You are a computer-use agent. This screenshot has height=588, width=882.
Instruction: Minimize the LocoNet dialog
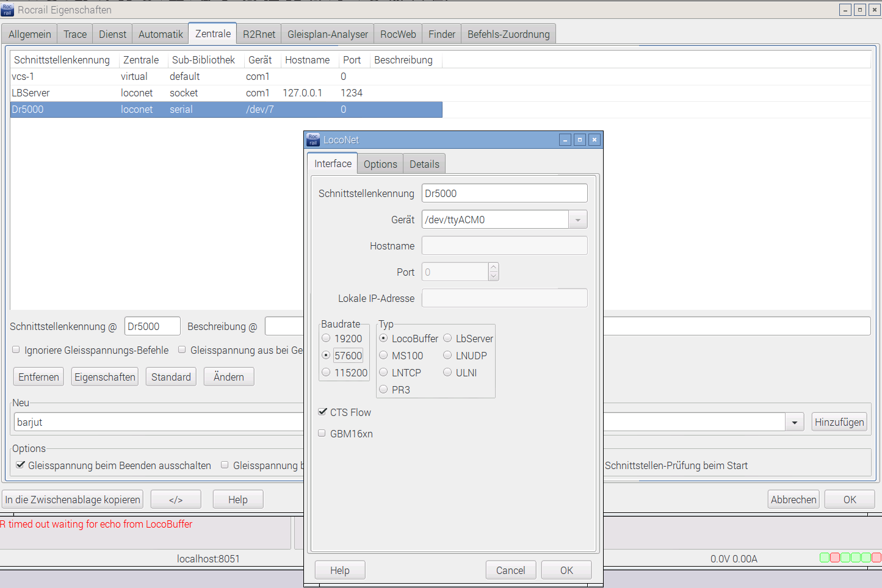[565, 140]
